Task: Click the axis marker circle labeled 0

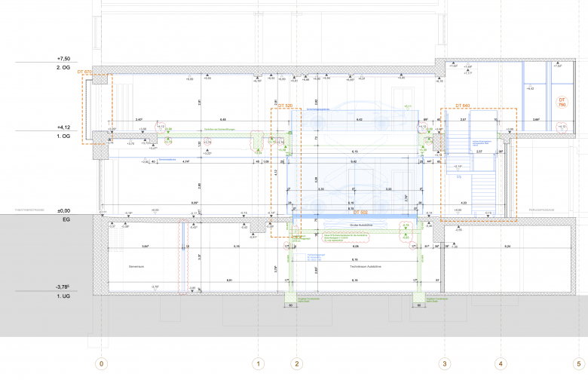Action: pyautogui.click(x=102, y=363)
